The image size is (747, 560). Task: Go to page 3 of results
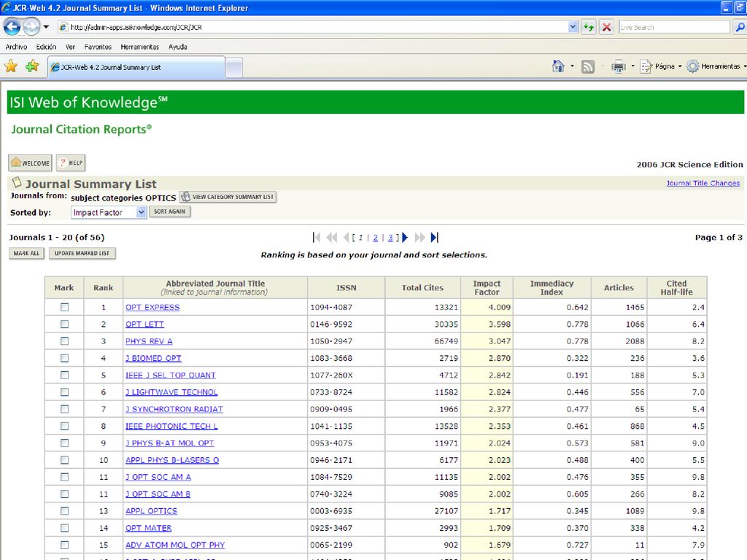tap(390, 238)
